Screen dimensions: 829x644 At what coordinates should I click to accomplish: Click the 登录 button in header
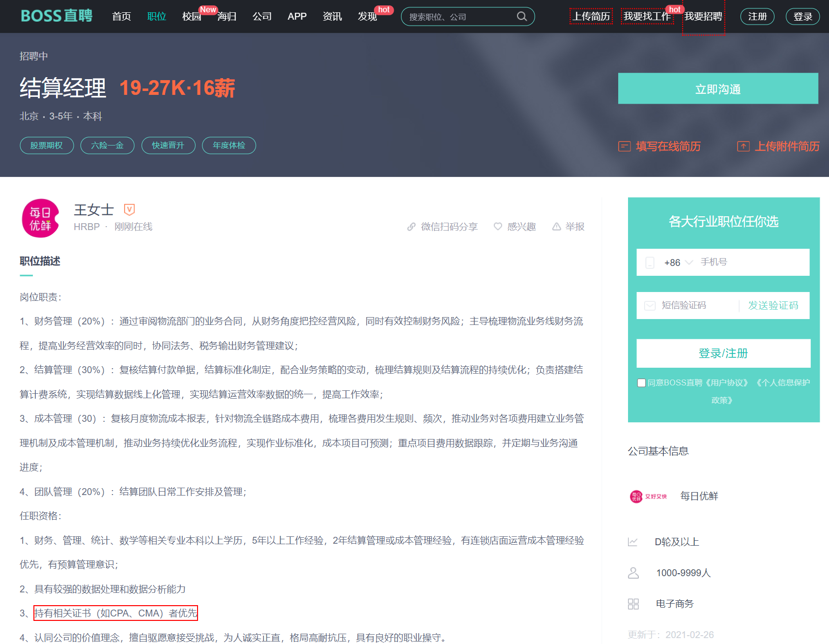[x=802, y=17]
